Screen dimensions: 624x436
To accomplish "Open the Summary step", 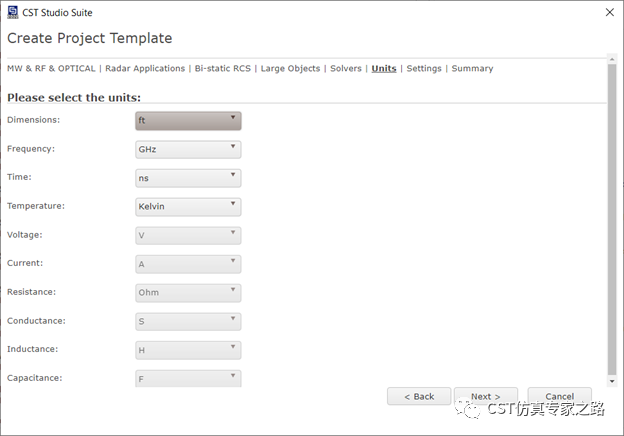I will (x=472, y=68).
